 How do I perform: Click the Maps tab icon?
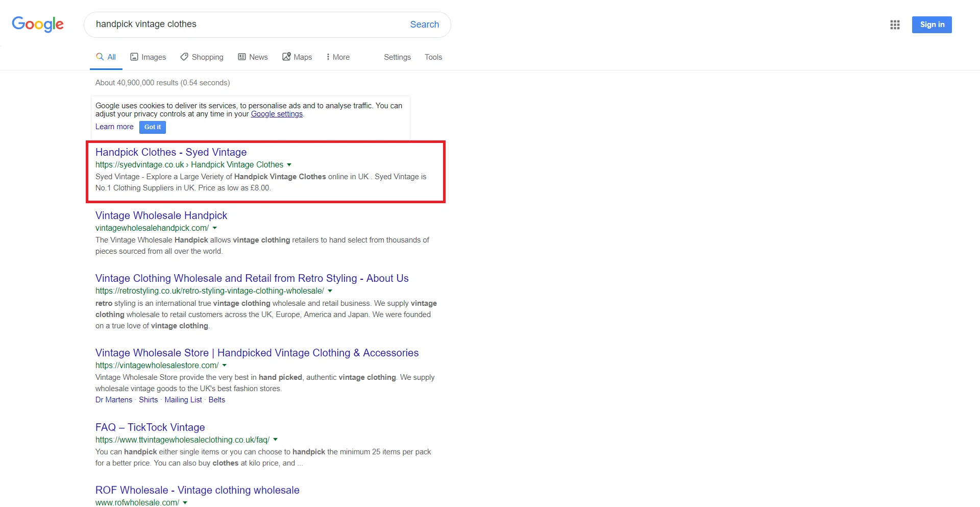[286, 56]
